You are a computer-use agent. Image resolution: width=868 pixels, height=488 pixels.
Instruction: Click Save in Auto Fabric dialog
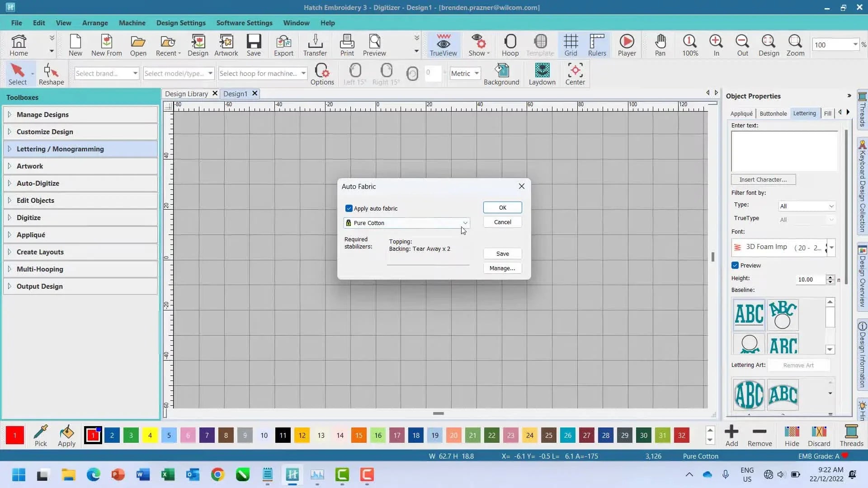(502, 253)
